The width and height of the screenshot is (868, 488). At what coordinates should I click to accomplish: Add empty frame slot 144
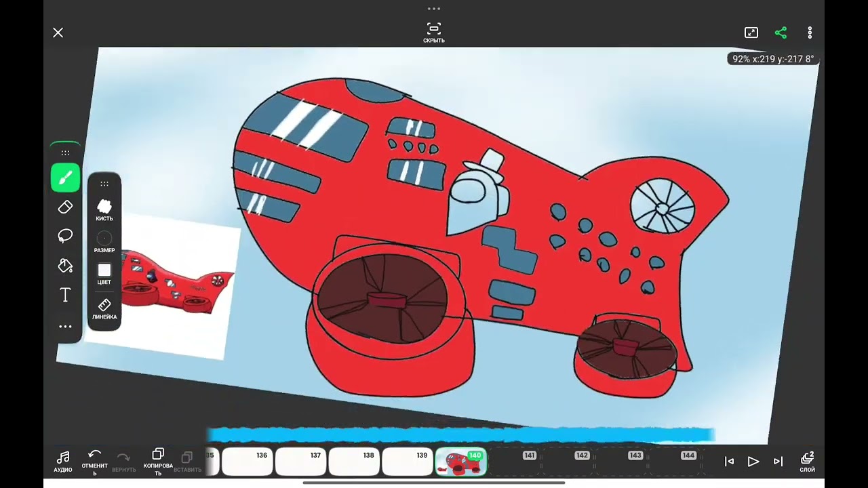[674, 462]
